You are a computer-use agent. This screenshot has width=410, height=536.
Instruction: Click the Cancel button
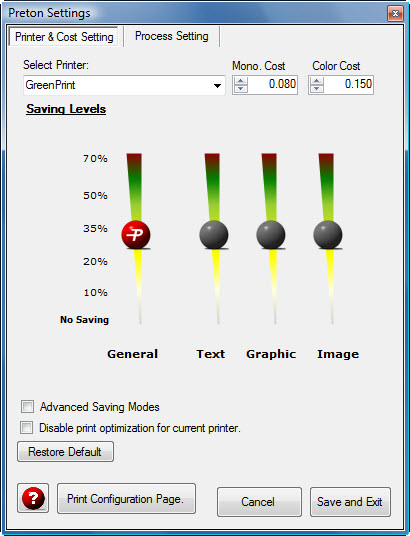259,501
